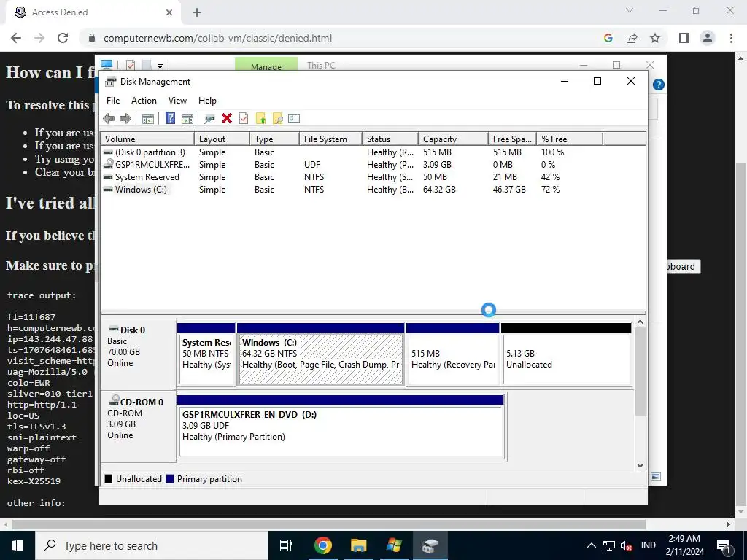Select the CD-ROM 0 label panel
The width and height of the screenshot is (747, 560).
[138, 427]
